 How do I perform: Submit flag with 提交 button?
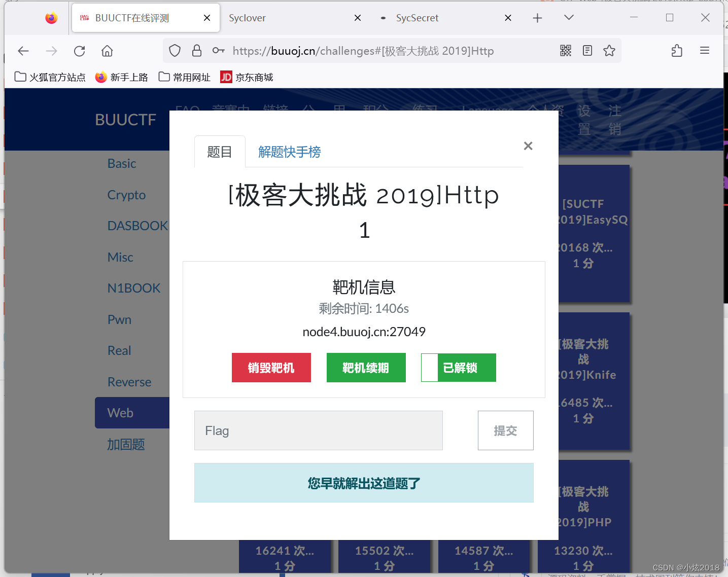pyautogui.click(x=506, y=430)
